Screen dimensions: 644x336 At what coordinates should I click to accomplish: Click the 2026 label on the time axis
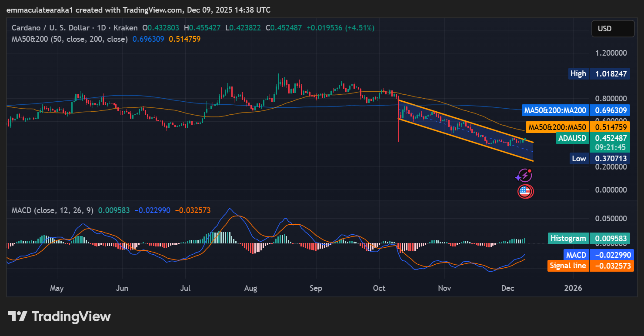point(574,288)
